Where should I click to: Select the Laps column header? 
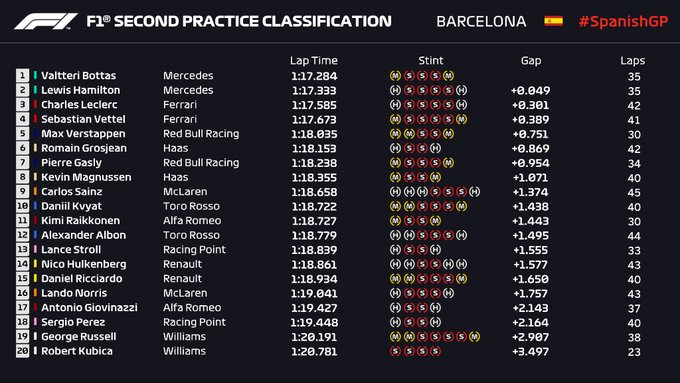(x=632, y=61)
